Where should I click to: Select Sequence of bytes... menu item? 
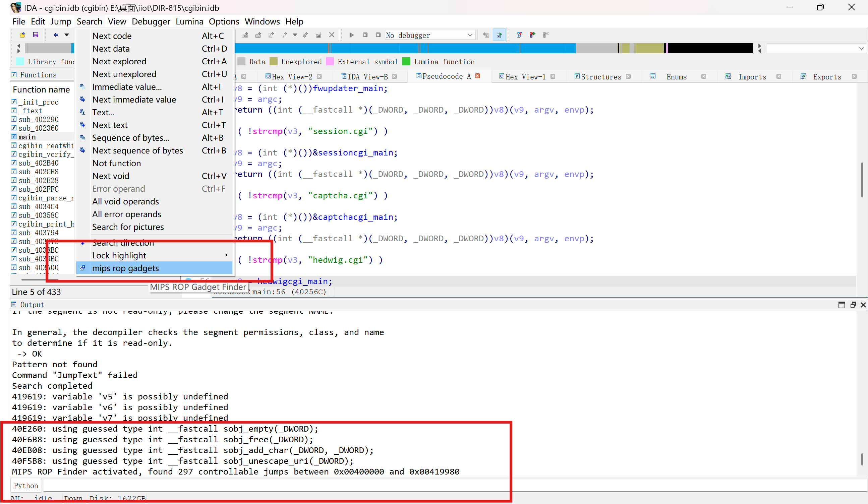(x=154, y=138)
